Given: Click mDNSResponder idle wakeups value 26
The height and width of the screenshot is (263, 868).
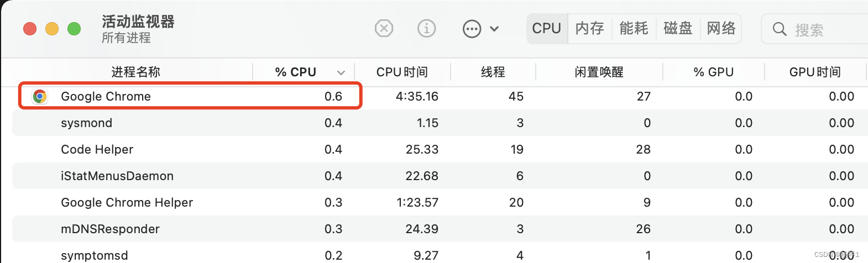Looking at the screenshot, I should pyautogui.click(x=643, y=229).
